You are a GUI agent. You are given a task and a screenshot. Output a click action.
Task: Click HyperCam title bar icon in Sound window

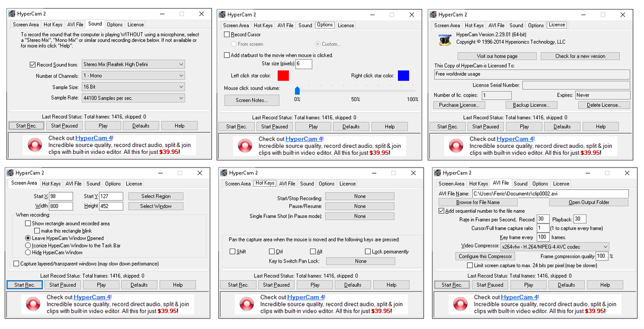(12, 14)
